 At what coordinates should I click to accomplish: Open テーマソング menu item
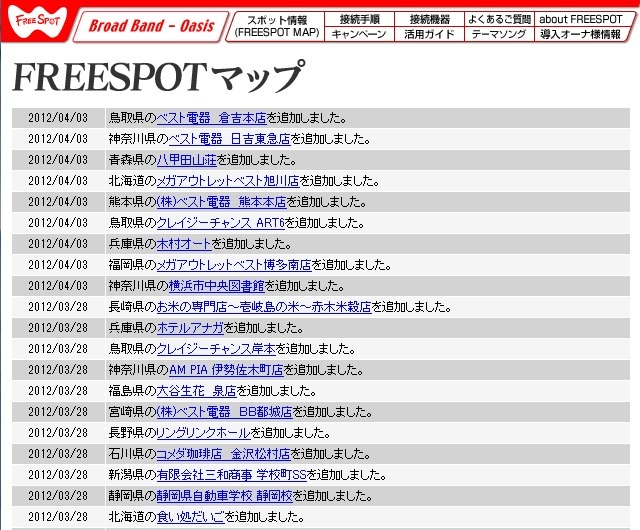[499, 34]
